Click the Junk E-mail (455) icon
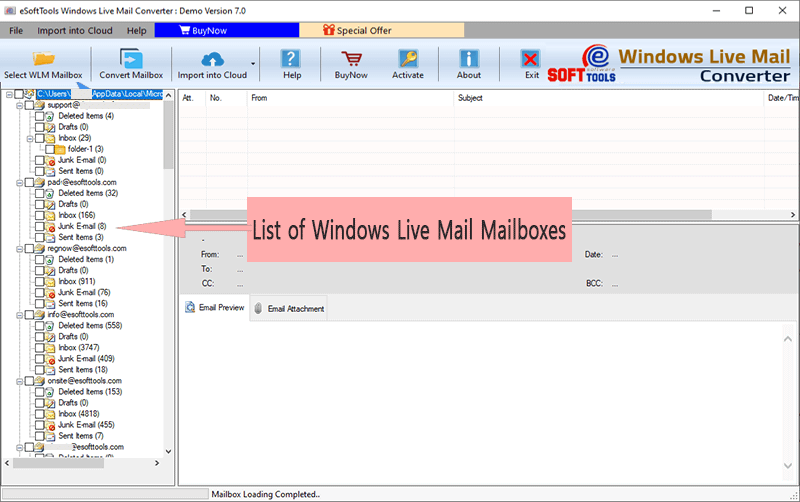 pos(50,425)
